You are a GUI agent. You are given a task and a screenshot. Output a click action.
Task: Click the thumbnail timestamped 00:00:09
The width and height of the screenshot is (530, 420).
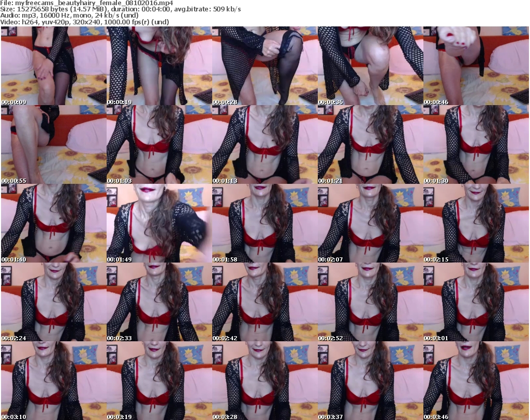[53, 66]
